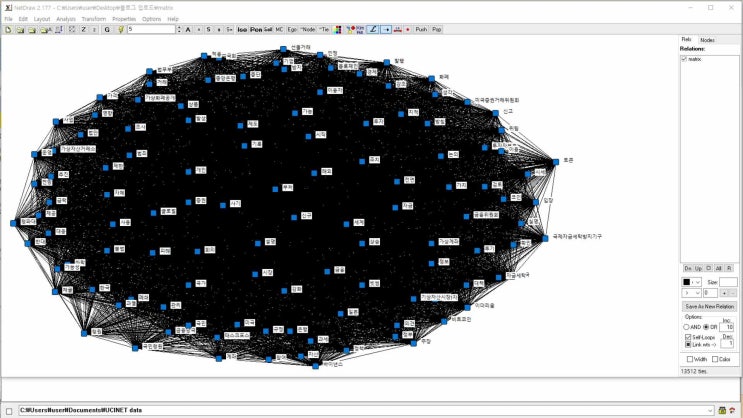Click the Size input field
Image resolution: width=743 pixels, height=418 pixels.
coord(728,282)
